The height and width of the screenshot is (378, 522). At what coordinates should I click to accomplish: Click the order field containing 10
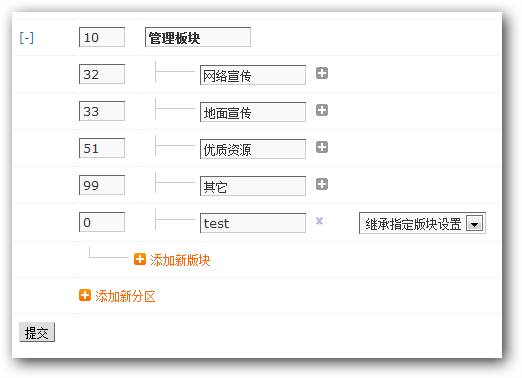(x=102, y=37)
